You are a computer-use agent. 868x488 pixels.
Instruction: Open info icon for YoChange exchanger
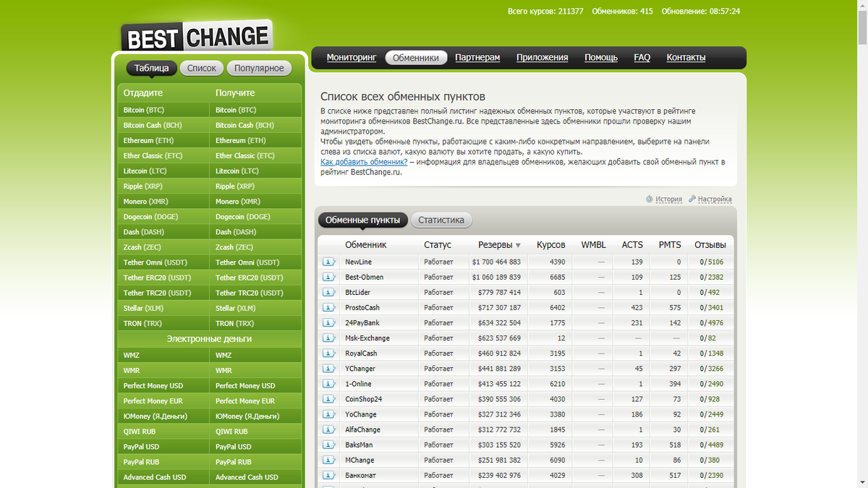(x=329, y=414)
